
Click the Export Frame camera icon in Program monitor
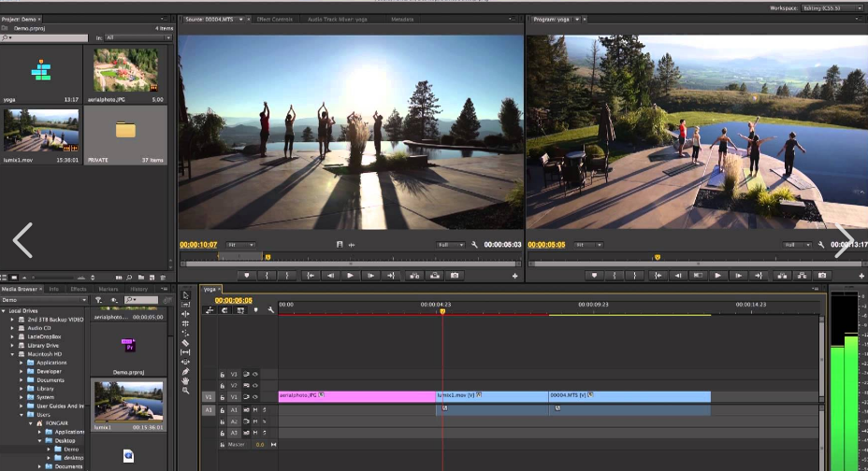822,276
